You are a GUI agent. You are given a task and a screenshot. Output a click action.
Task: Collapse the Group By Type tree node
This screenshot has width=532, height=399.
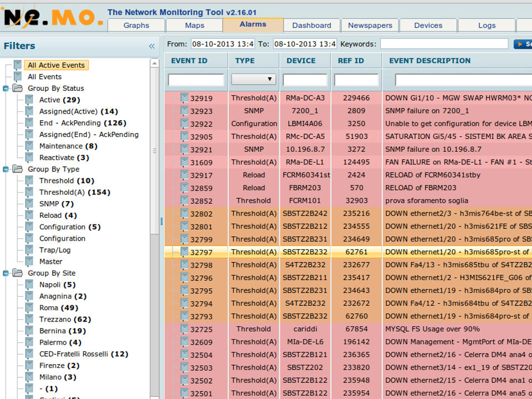point(6,170)
